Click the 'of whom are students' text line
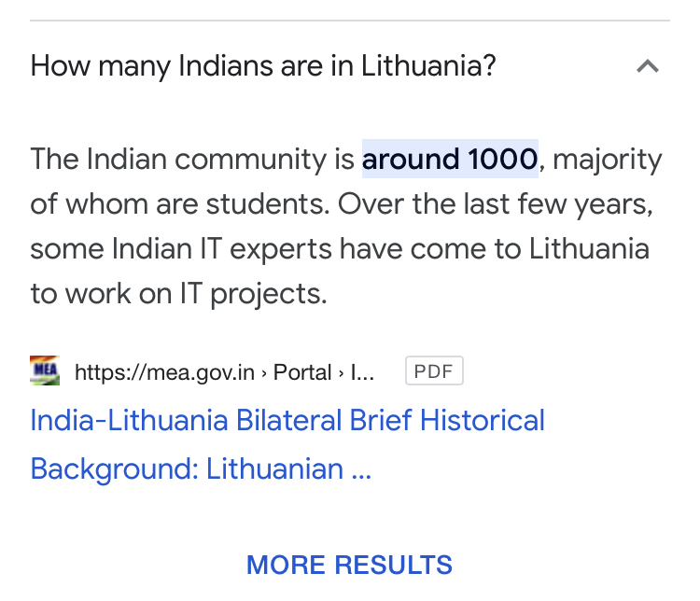This screenshot has width=700, height=601. click(x=179, y=204)
